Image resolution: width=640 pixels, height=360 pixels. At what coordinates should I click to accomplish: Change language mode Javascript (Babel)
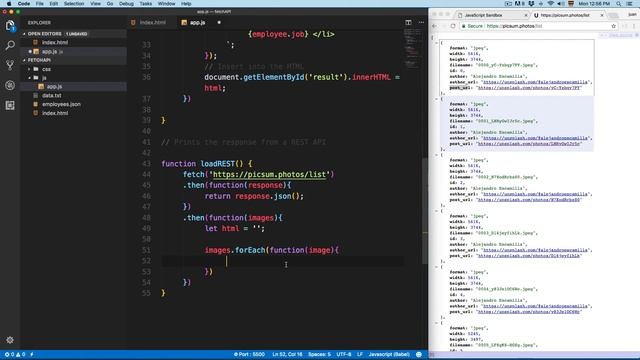389,354
